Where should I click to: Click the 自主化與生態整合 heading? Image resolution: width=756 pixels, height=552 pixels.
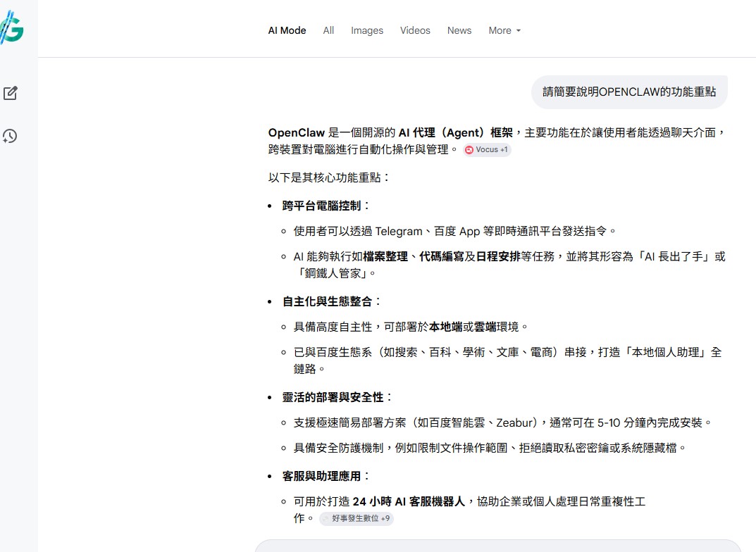point(328,301)
